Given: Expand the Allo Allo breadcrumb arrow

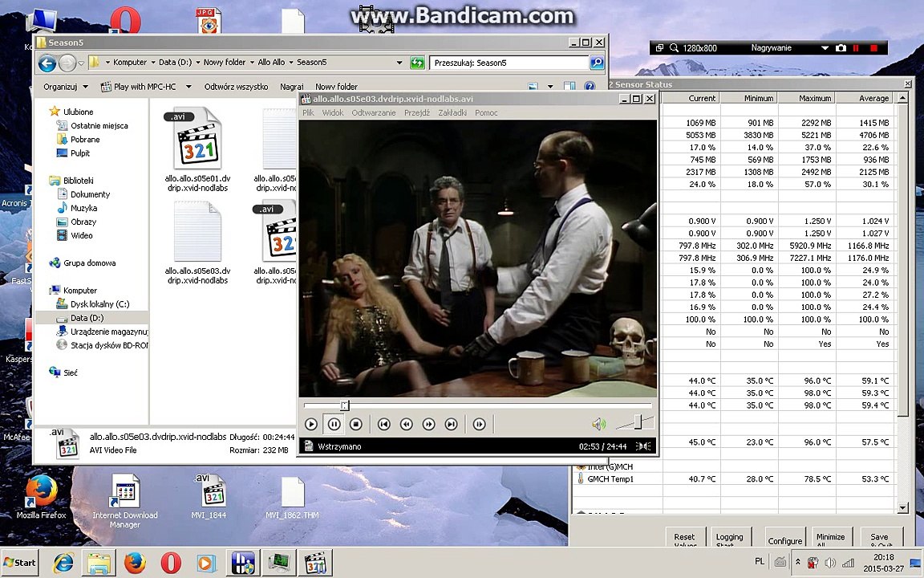Looking at the screenshot, I should click(291, 62).
